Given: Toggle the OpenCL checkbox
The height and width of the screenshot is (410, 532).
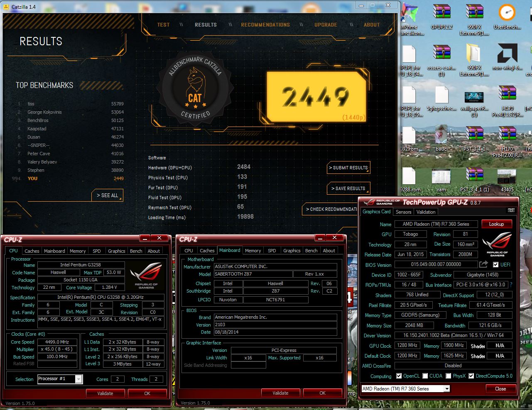Looking at the screenshot, I should pos(399,376).
